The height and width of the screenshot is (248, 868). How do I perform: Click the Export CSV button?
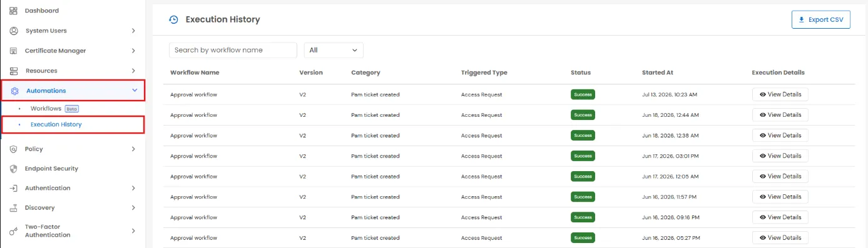[821, 19]
